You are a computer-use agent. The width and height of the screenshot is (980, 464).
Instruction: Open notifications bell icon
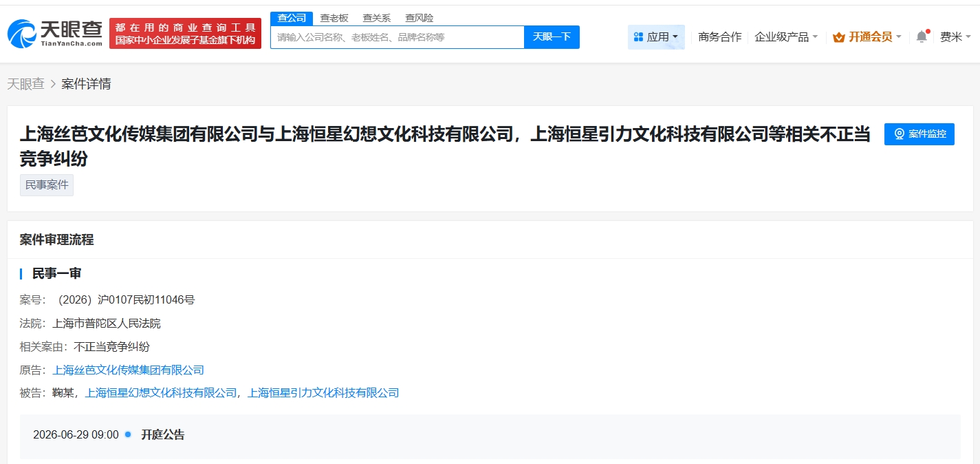(x=922, y=37)
